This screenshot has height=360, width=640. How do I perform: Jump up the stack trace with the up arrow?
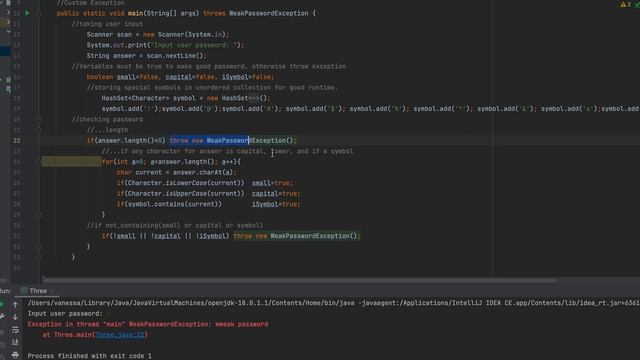15,304
